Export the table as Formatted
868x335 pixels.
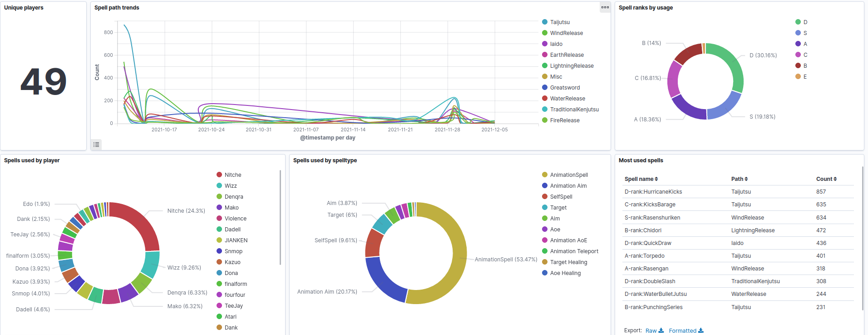coord(682,330)
